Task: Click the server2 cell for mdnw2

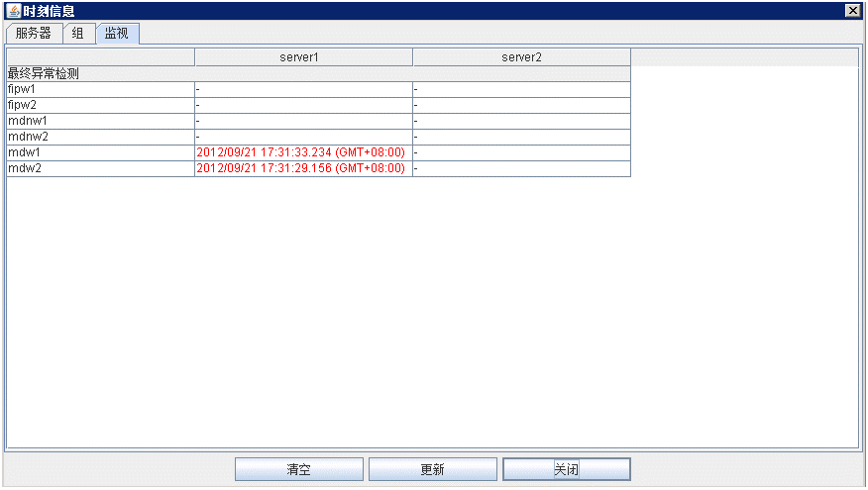Action: [x=521, y=137]
